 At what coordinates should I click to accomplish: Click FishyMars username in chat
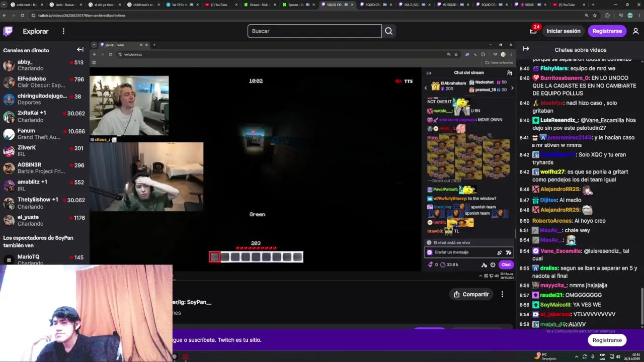[554, 68]
